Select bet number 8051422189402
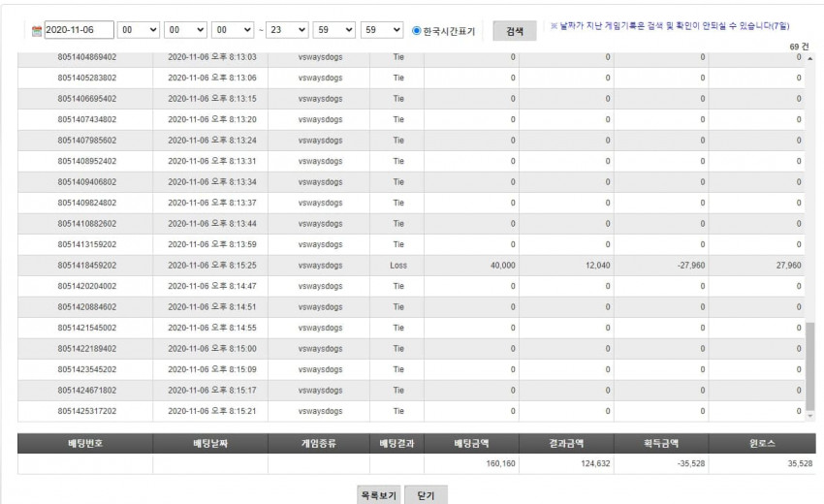 pyautogui.click(x=86, y=349)
